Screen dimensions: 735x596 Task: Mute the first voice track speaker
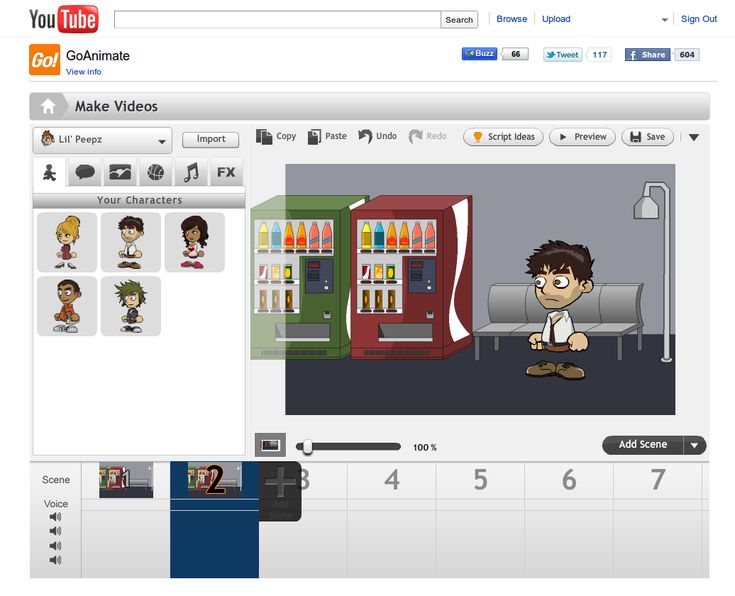point(55,517)
